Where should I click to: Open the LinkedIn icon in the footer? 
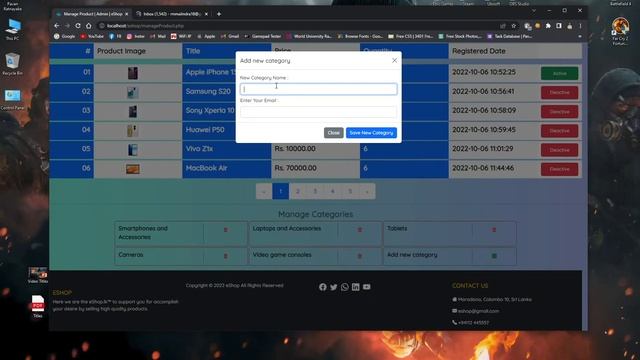tap(356, 287)
